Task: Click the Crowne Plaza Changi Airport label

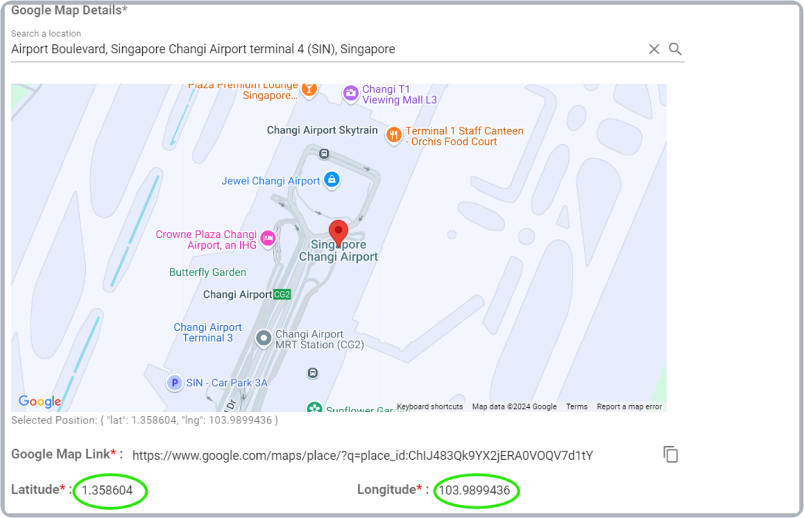Action: (x=206, y=240)
